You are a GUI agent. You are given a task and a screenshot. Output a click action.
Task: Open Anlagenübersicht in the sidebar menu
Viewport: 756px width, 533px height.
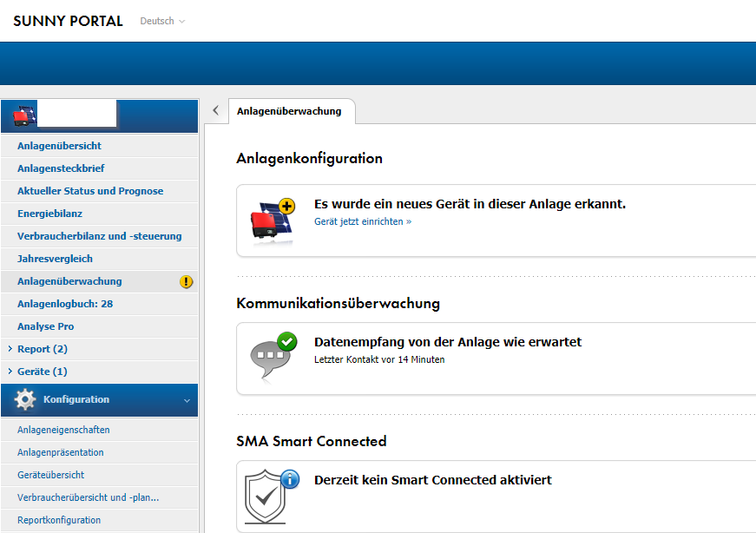(59, 146)
